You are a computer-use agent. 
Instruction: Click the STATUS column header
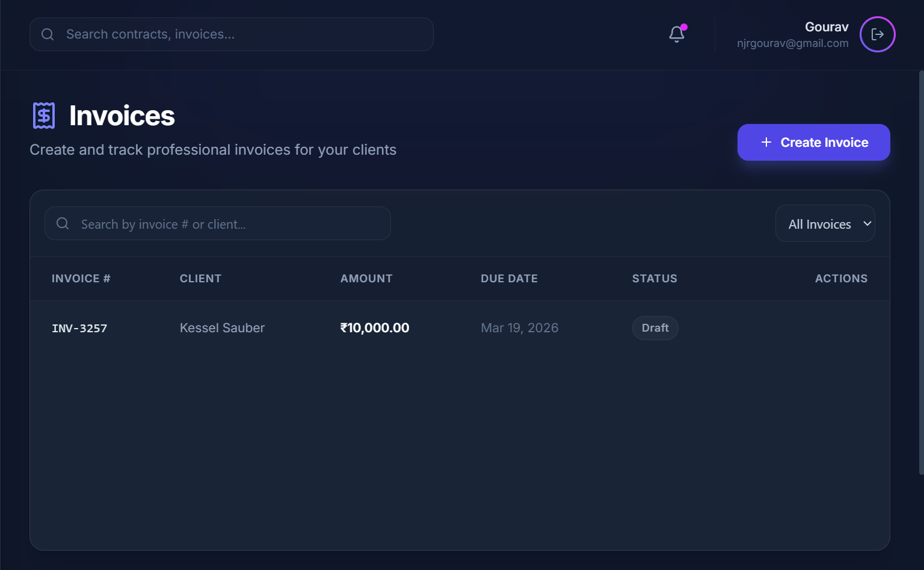click(x=654, y=278)
